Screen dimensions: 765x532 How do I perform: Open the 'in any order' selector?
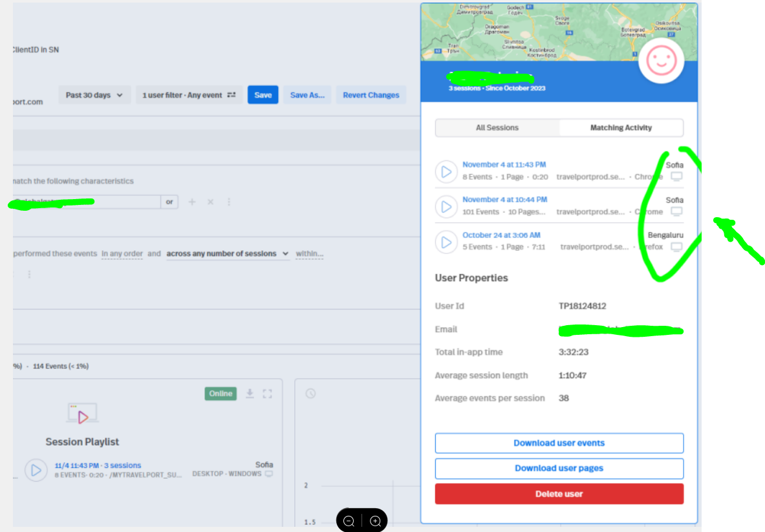(x=122, y=253)
